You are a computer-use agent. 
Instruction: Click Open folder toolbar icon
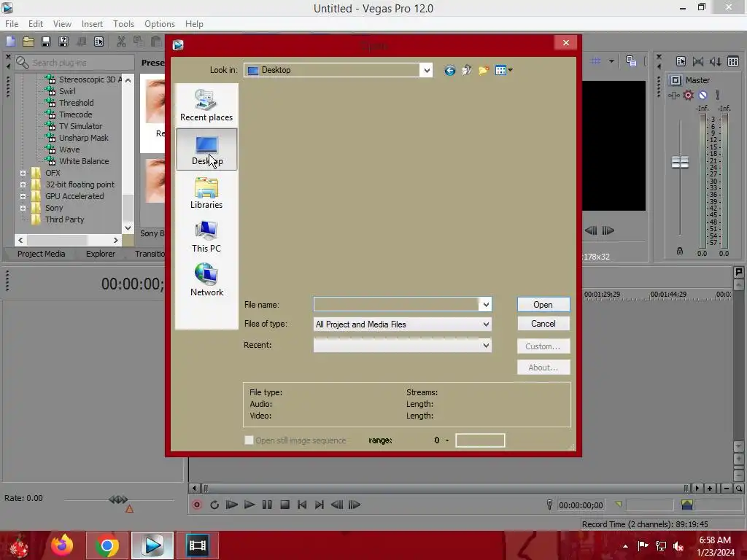28,42
